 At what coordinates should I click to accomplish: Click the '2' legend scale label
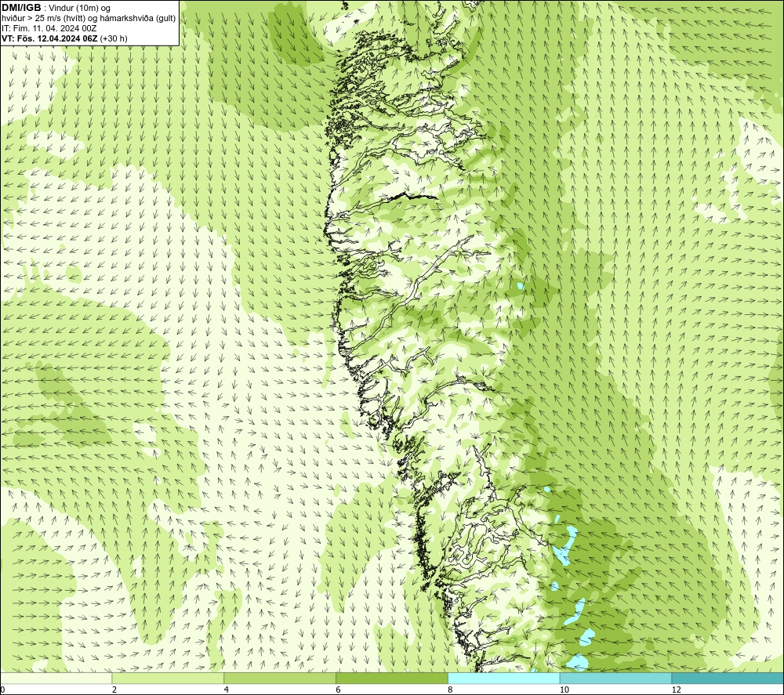pos(114,690)
